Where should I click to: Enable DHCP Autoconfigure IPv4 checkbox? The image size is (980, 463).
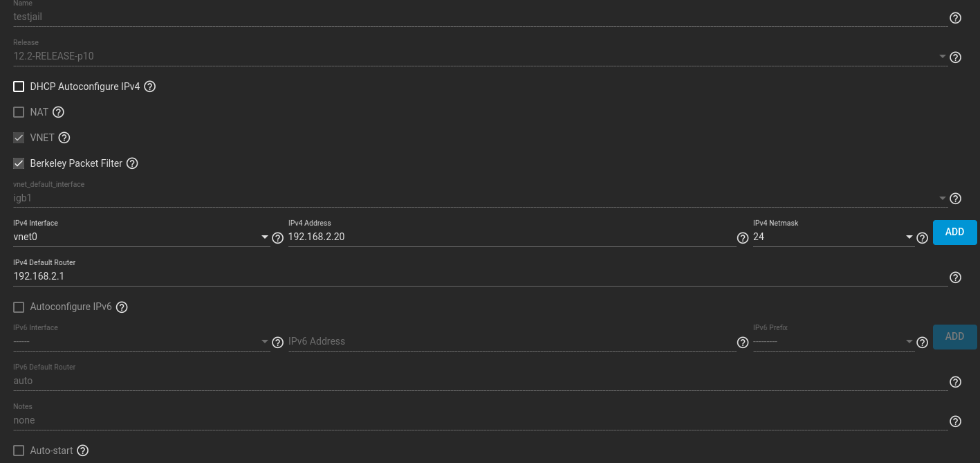19,87
